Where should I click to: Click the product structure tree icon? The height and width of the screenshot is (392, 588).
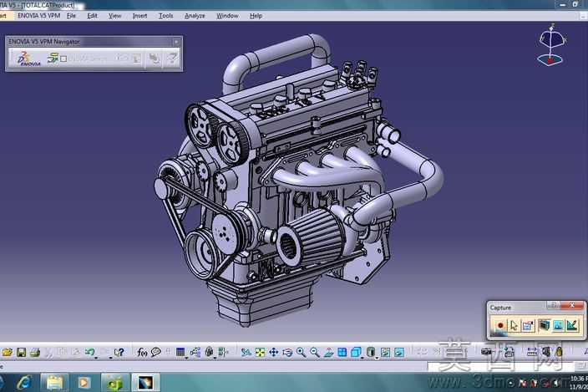pyautogui.click(x=195, y=352)
